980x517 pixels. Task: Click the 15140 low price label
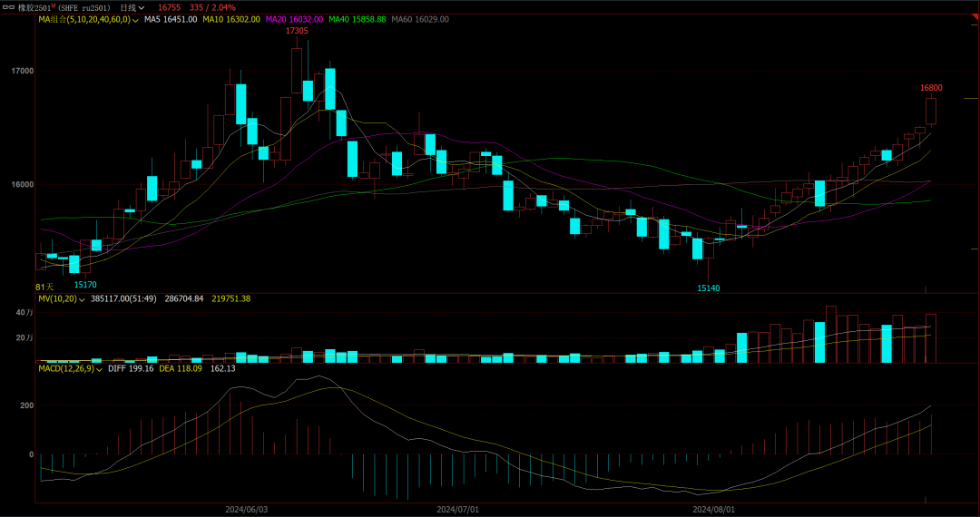709,288
